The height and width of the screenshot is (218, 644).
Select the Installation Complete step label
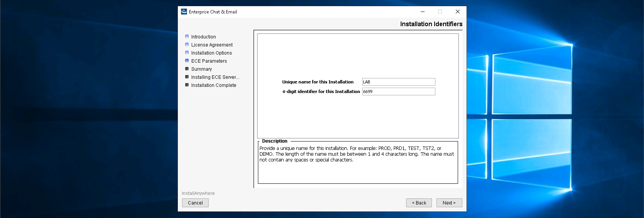(214, 85)
